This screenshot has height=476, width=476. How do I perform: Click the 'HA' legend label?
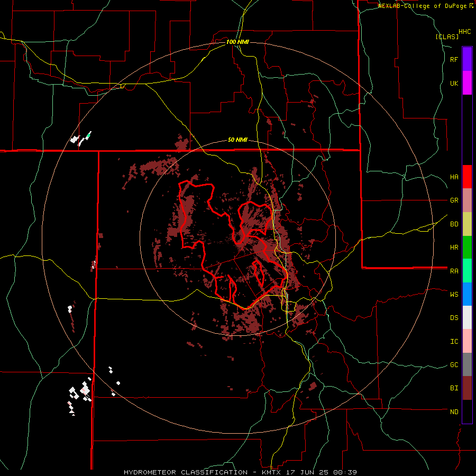click(x=454, y=177)
